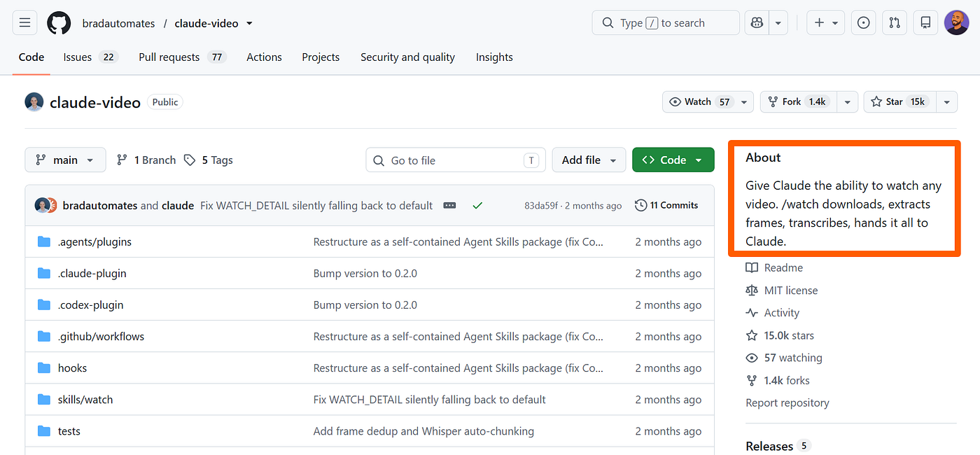Click Report repository
This screenshot has height=455, width=980.
(787, 402)
